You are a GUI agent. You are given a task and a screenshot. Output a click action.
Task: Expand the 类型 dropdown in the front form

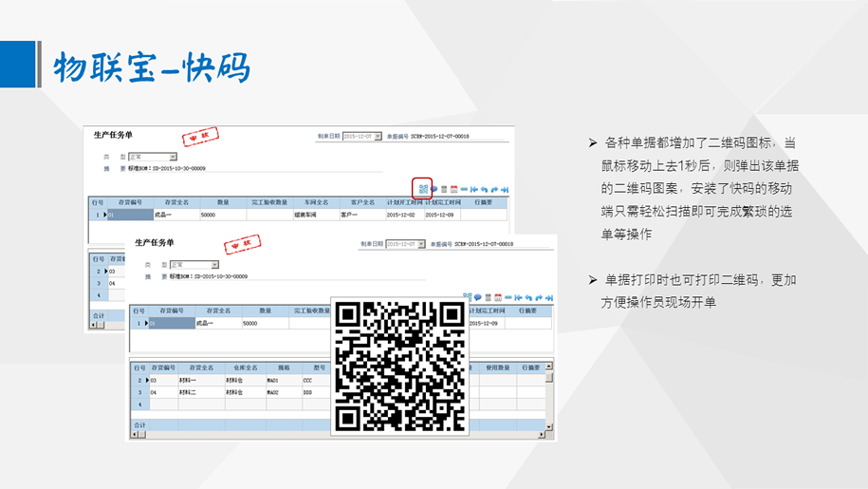click(x=214, y=265)
